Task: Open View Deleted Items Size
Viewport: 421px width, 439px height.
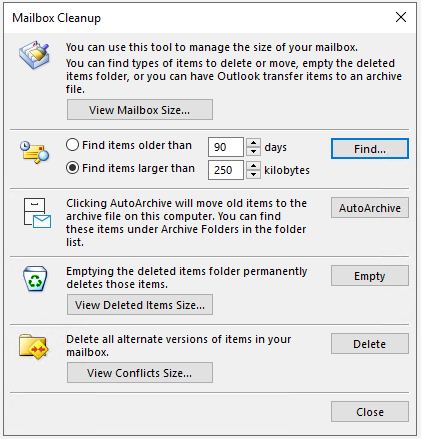Action: tap(140, 305)
